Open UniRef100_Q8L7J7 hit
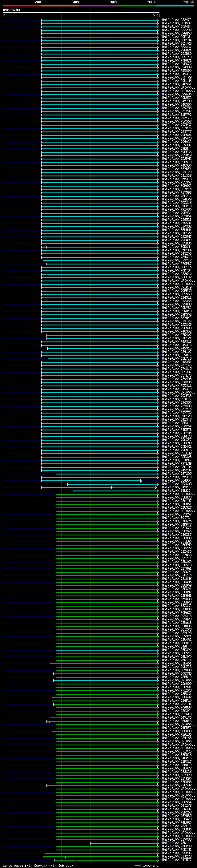The height and width of the screenshot is (868, 197). click(x=176, y=196)
